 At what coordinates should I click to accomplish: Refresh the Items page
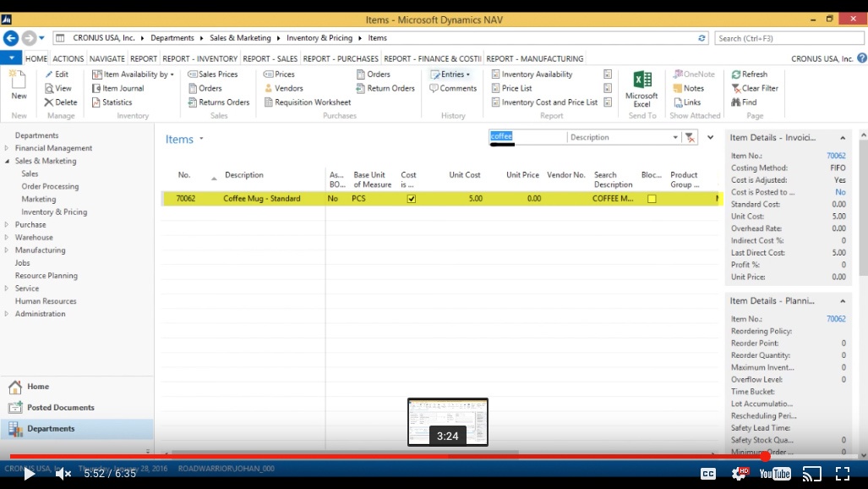pos(749,74)
